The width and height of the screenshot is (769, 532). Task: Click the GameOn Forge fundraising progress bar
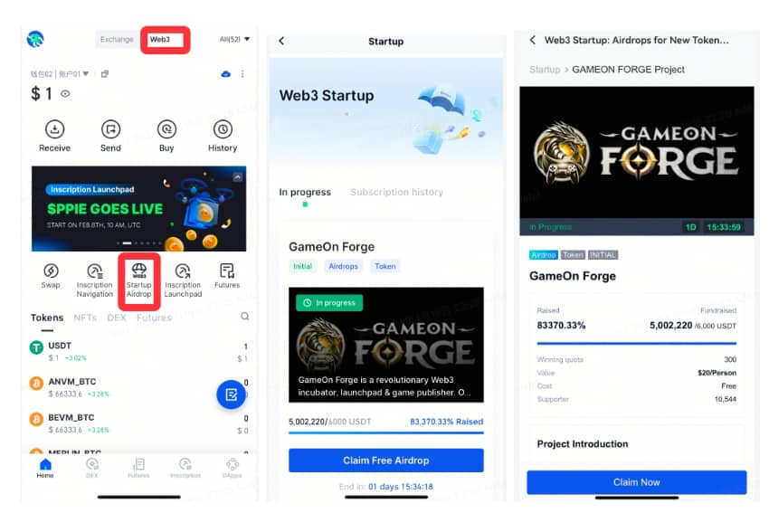tap(386, 432)
